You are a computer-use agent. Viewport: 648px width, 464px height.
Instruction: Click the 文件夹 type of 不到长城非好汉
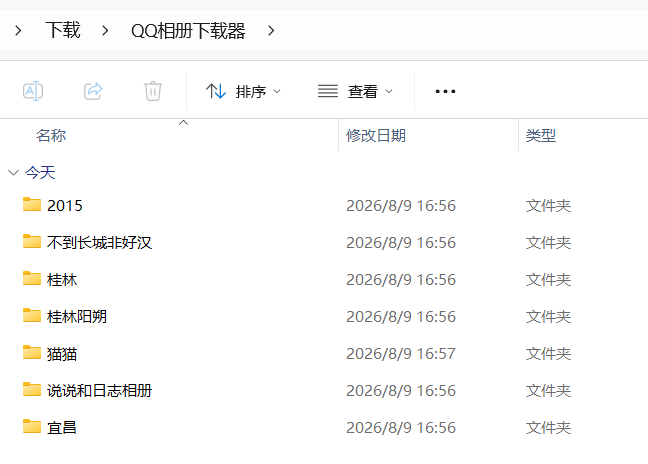548,243
